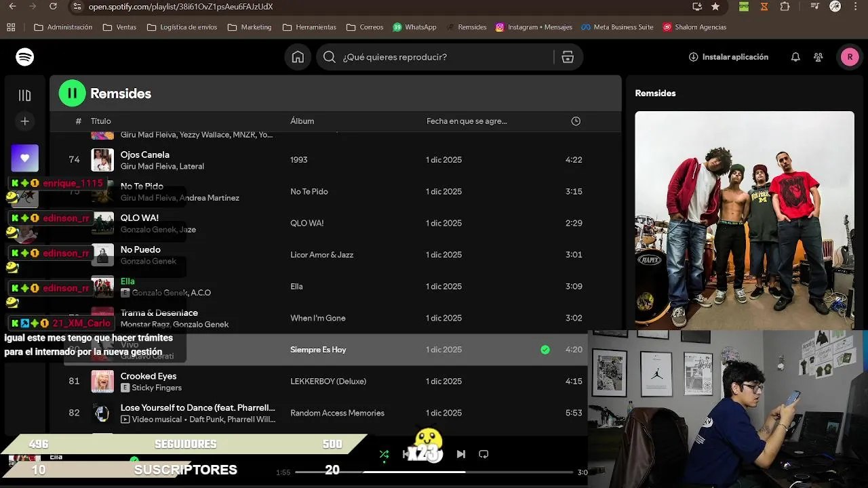Click the Crooked Eyes album cover thumbnail
868x488 pixels.
pyautogui.click(x=102, y=382)
